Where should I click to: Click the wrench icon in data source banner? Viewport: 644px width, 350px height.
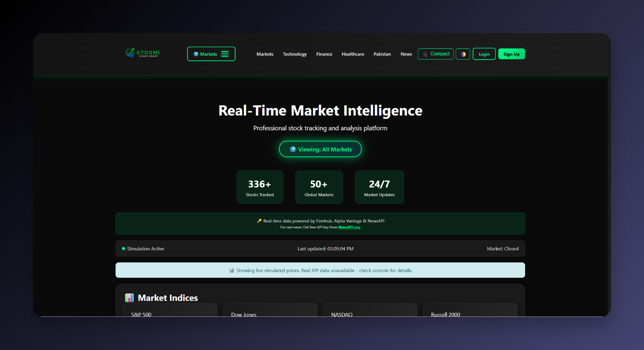pos(260,221)
